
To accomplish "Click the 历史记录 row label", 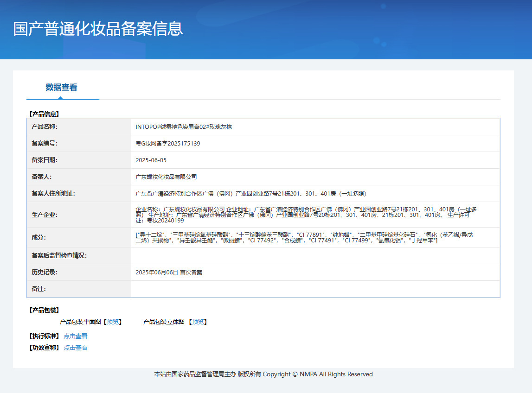I will pyautogui.click(x=45, y=273).
